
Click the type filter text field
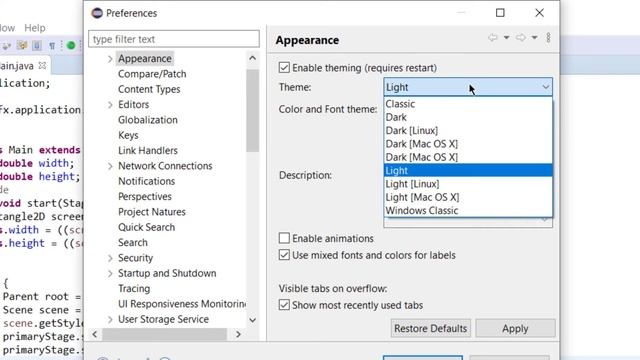coord(174,39)
